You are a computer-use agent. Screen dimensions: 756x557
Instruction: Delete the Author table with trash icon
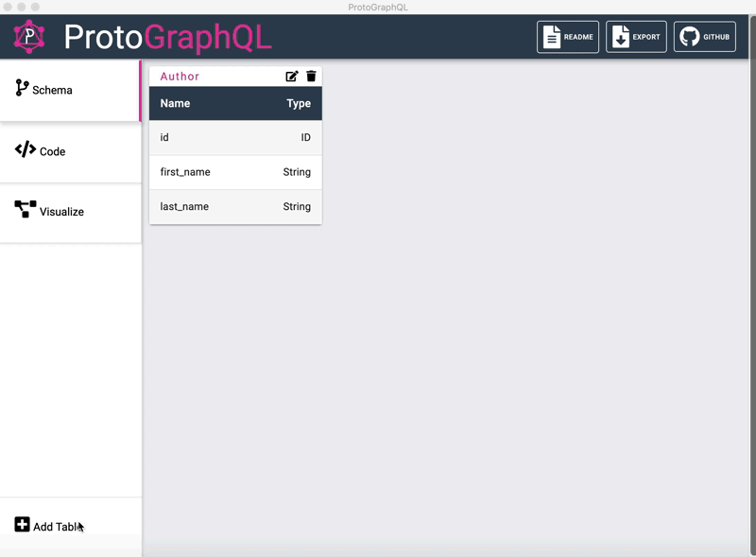[311, 77]
